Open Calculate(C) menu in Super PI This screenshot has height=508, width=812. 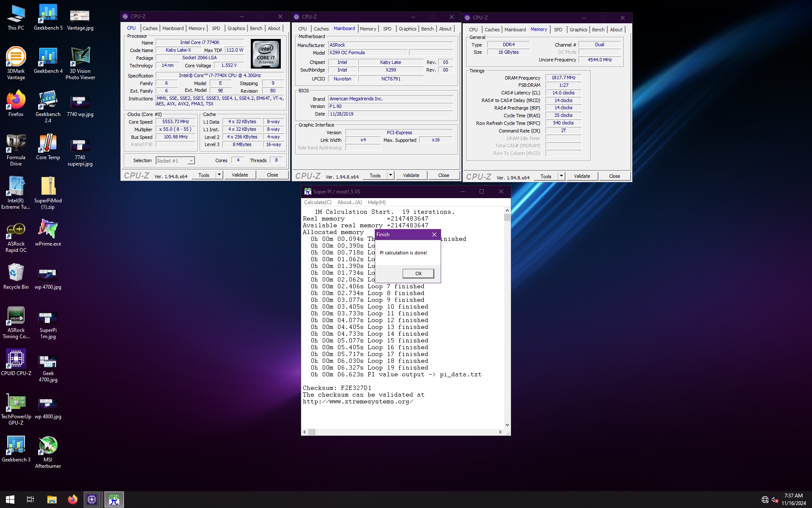(318, 202)
